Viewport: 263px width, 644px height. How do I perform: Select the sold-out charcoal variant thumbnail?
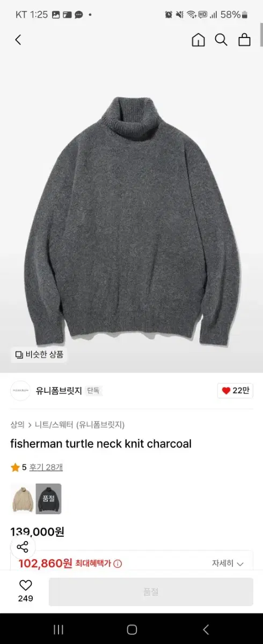point(49,499)
